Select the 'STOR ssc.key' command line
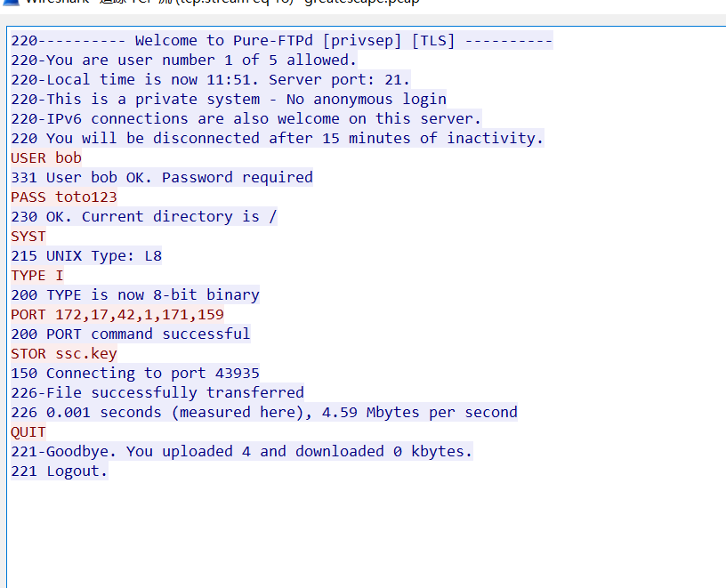726x588 pixels. [x=64, y=353]
